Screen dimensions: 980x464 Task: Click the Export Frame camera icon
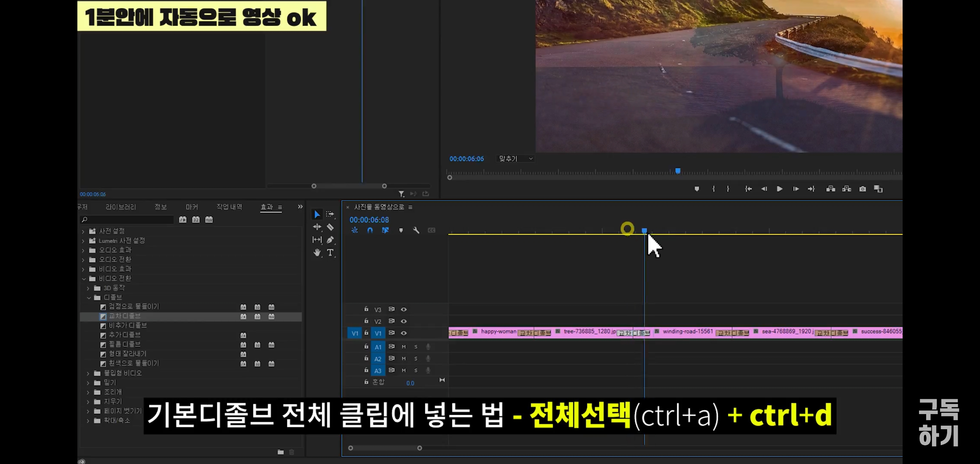(x=862, y=189)
